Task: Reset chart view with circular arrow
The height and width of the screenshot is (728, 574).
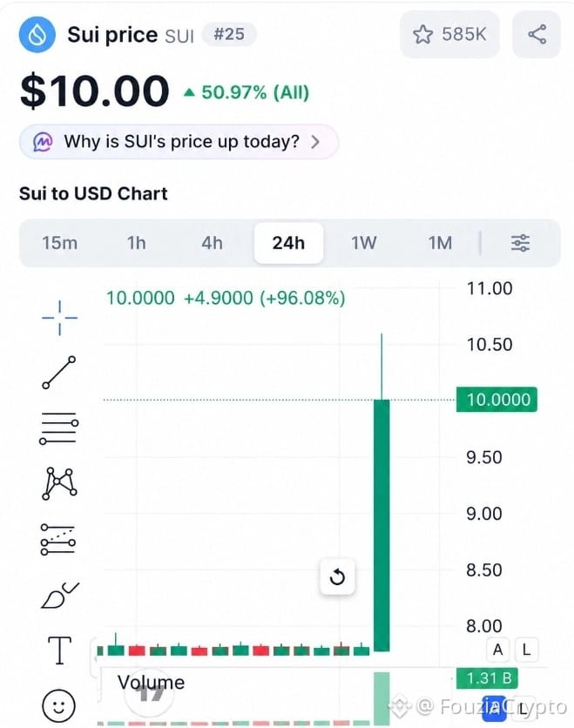Action: (337, 577)
